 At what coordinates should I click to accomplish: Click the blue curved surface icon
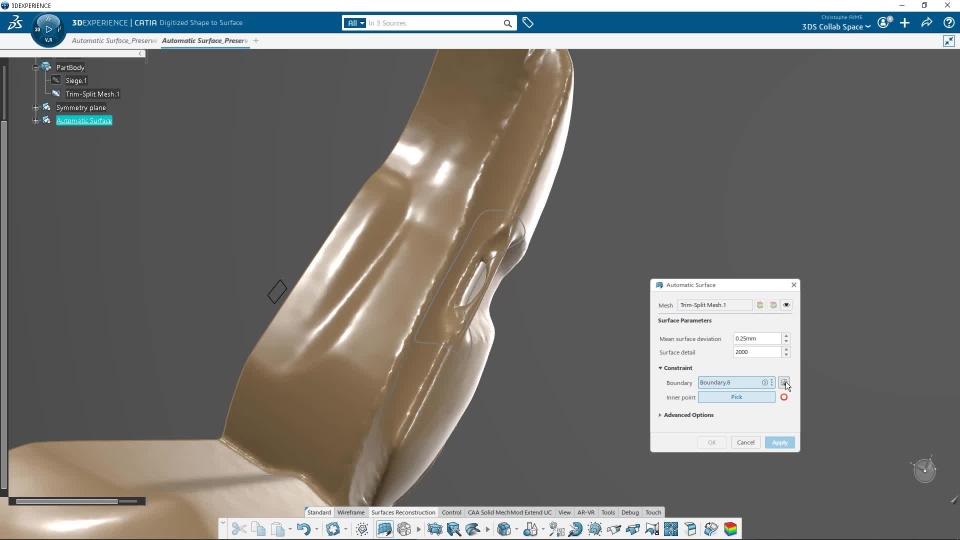coord(473,529)
